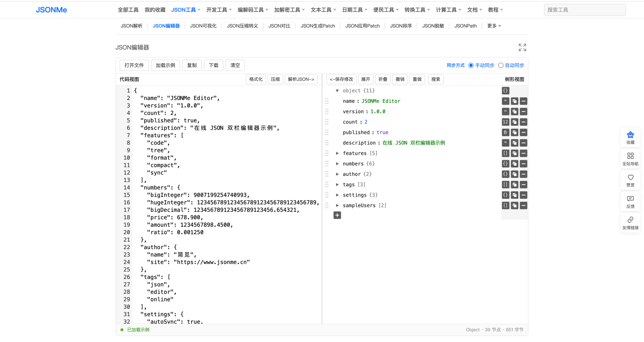This screenshot has width=644, height=342.
Task: Collapse the root object node
Action: coord(337,91)
